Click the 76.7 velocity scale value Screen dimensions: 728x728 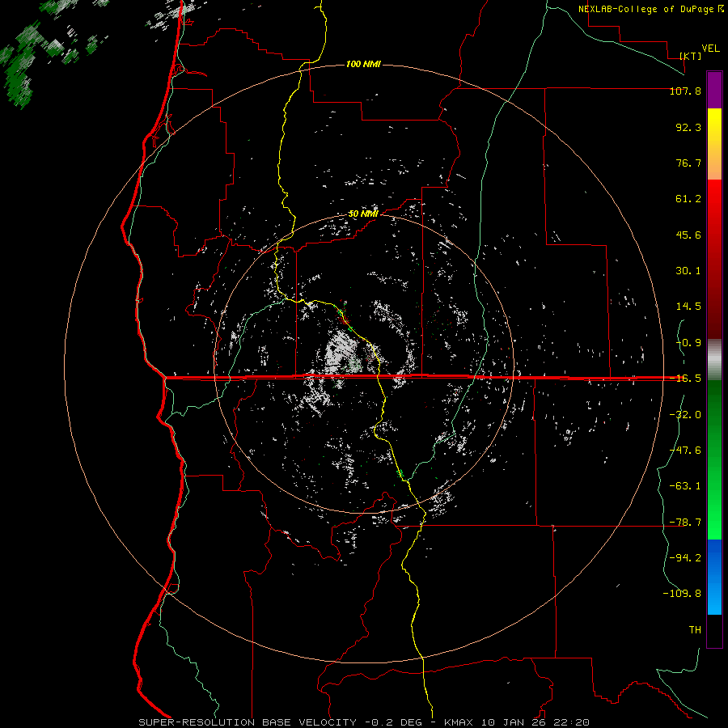pyautogui.click(x=688, y=163)
